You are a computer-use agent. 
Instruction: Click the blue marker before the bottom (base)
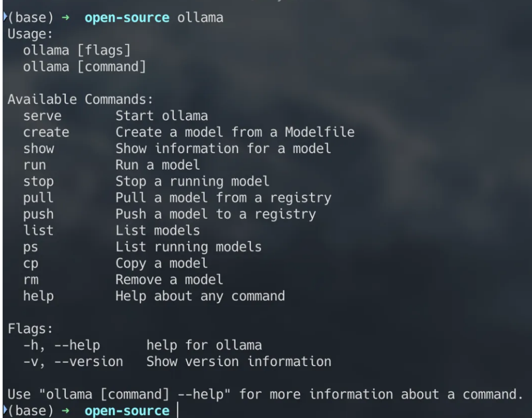5,410
